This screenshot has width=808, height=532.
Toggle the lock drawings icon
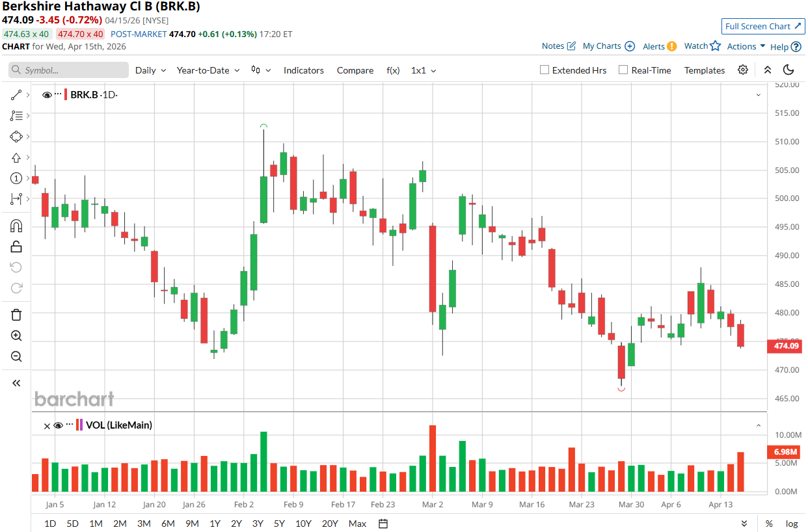[x=16, y=246]
